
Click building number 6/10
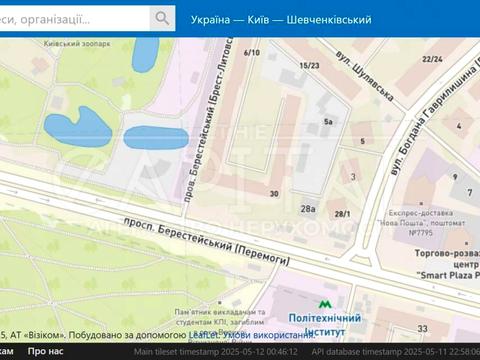(252, 53)
